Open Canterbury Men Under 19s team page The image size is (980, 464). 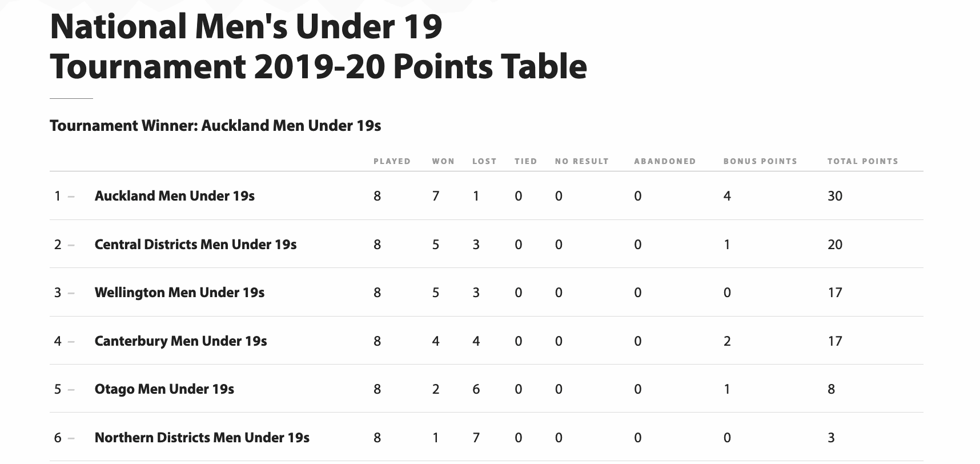(180, 341)
